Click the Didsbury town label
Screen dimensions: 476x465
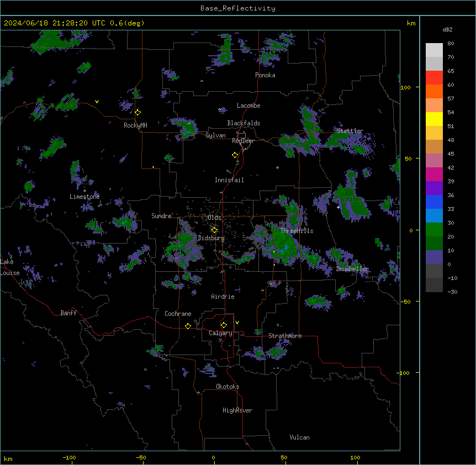click(x=211, y=238)
